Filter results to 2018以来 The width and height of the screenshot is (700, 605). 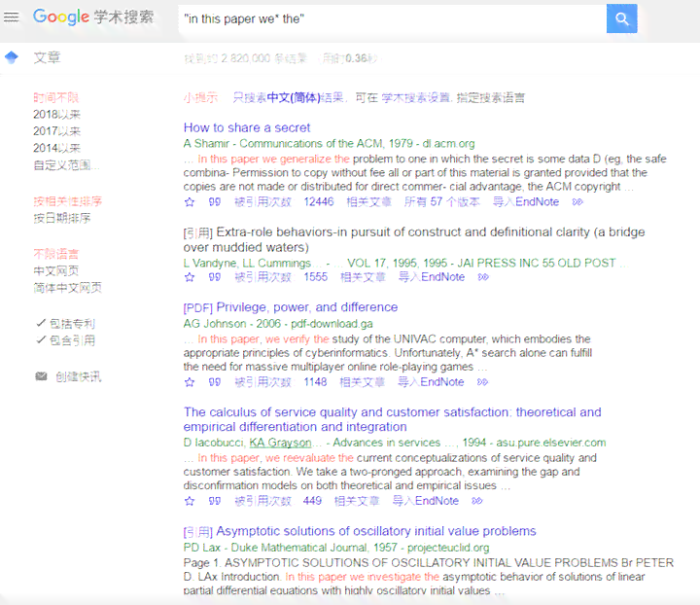point(57,115)
